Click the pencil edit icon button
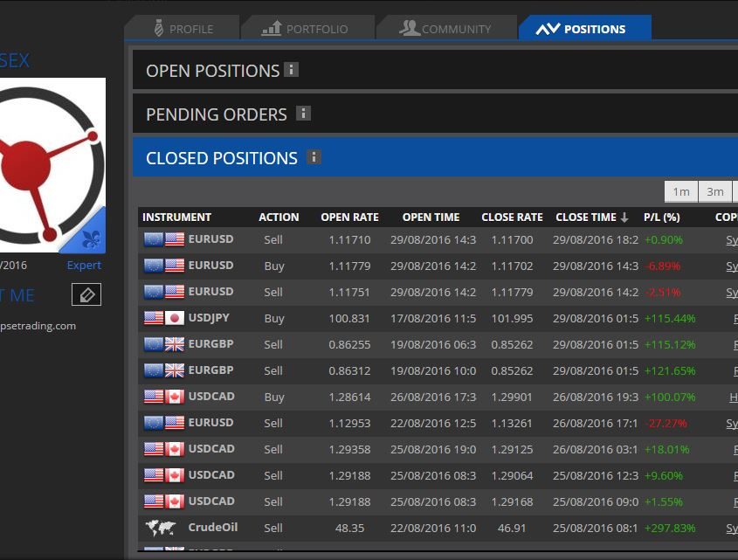Image resolution: width=738 pixels, height=560 pixels. click(x=86, y=295)
